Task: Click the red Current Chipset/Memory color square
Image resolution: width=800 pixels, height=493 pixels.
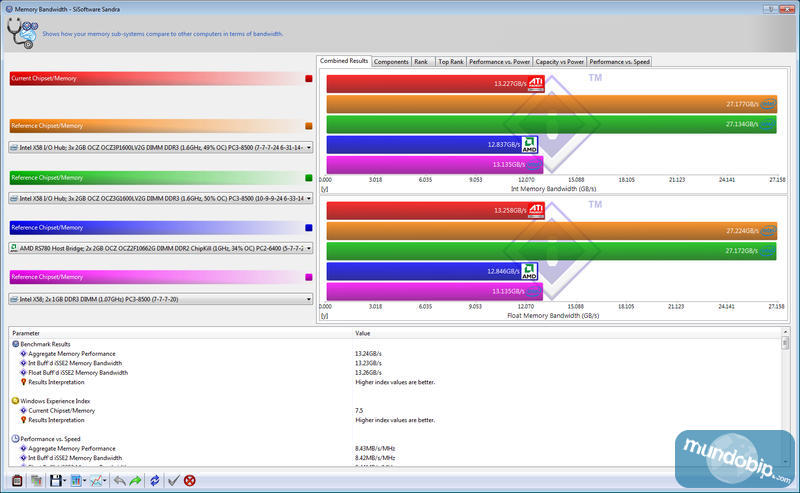Action: pos(309,79)
